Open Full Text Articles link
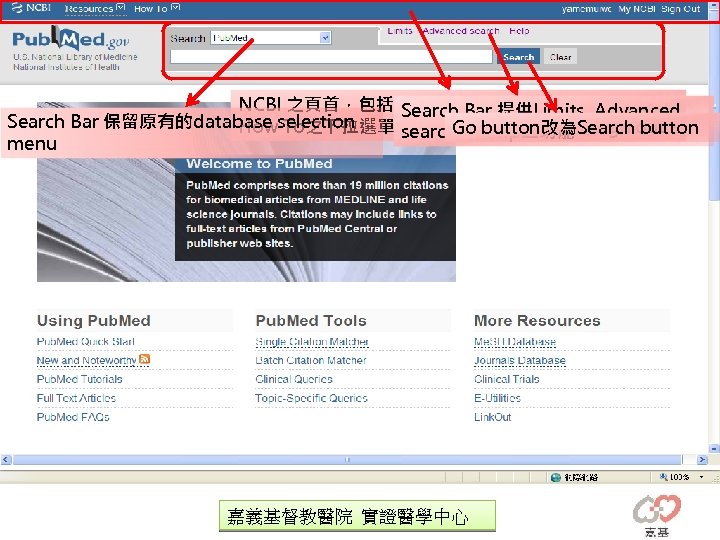 click(x=76, y=398)
